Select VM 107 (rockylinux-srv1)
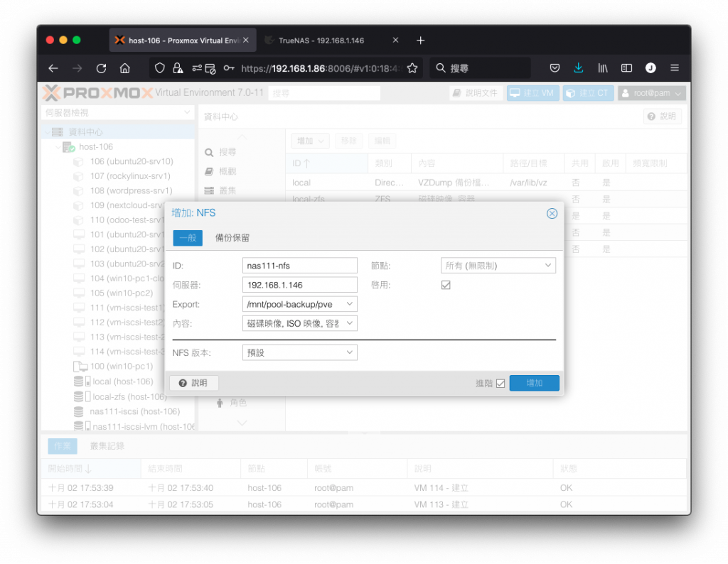728x564 pixels. click(130, 176)
